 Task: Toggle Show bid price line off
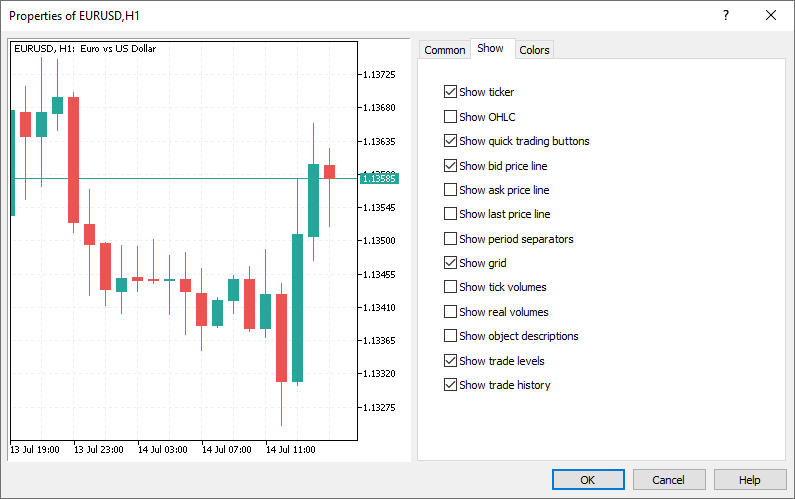click(x=450, y=166)
